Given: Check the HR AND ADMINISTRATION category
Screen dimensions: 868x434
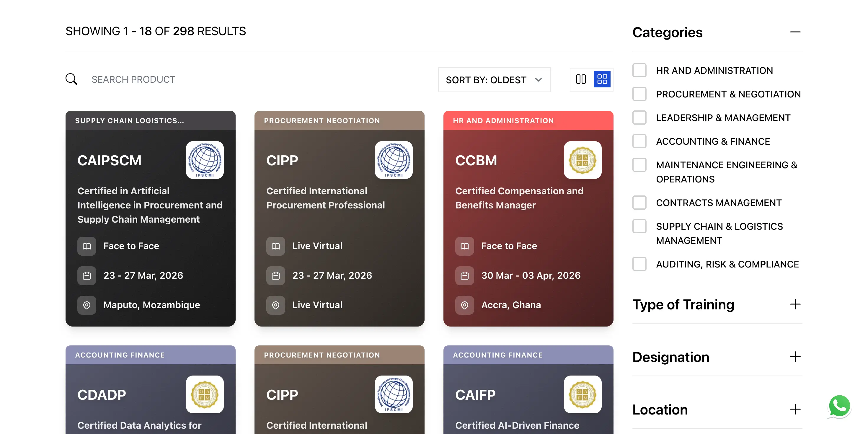Looking at the screenshot, I should click(639, 70).
